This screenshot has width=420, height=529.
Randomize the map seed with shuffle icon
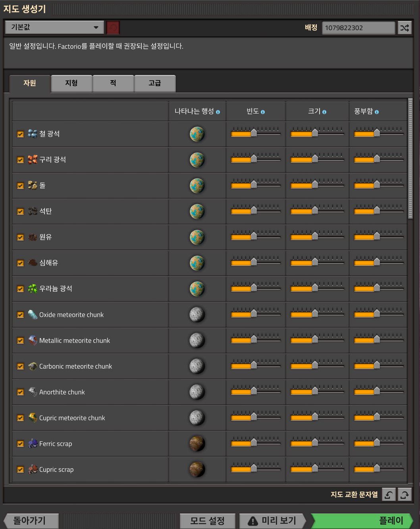tap(405, 28)
